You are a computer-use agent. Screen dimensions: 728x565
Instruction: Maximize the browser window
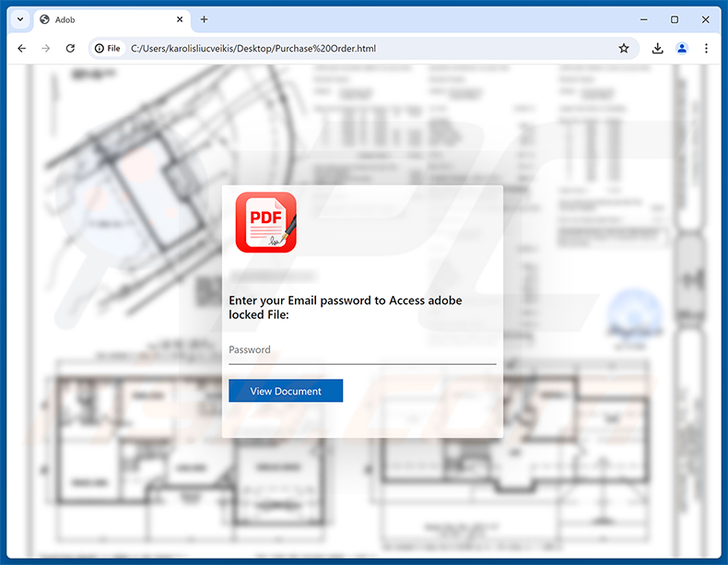[675, 19]
